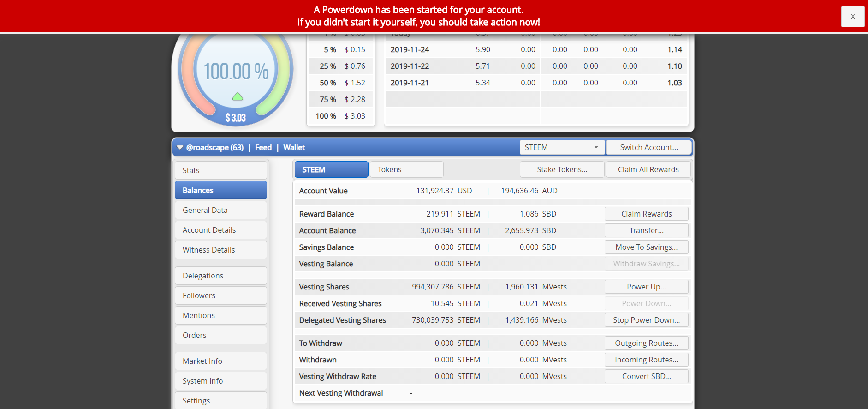Image resolution: width=868 pixels, height=409 pixels.
Task: Open Delegations in the sidebar
Action: tap(221, 276)
